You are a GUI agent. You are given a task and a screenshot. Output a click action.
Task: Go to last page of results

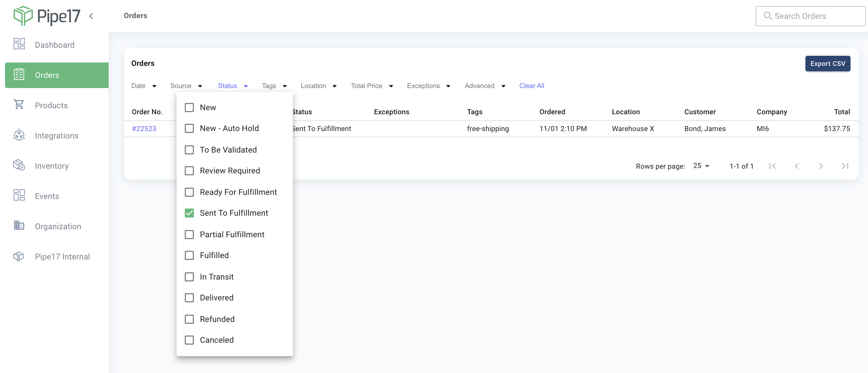(x=845, y=166)
